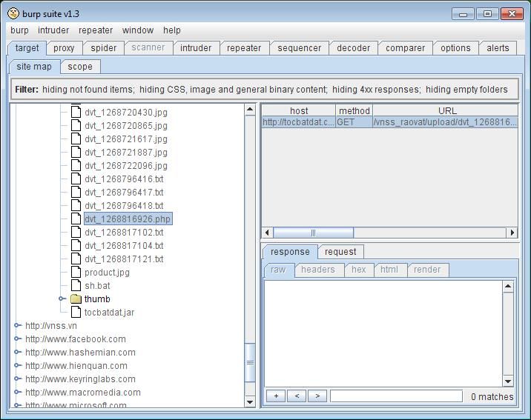Click the file icon next to tocbatdat.jar

pos(76,313)
